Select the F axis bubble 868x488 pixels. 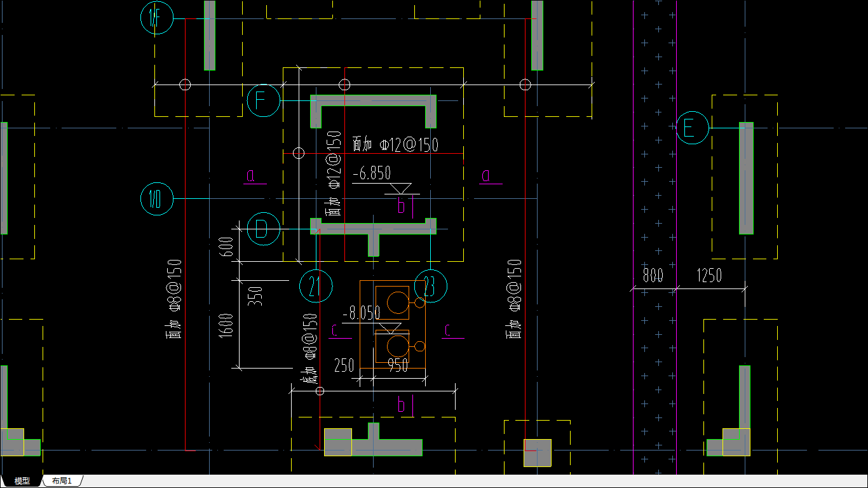(263, 100)
